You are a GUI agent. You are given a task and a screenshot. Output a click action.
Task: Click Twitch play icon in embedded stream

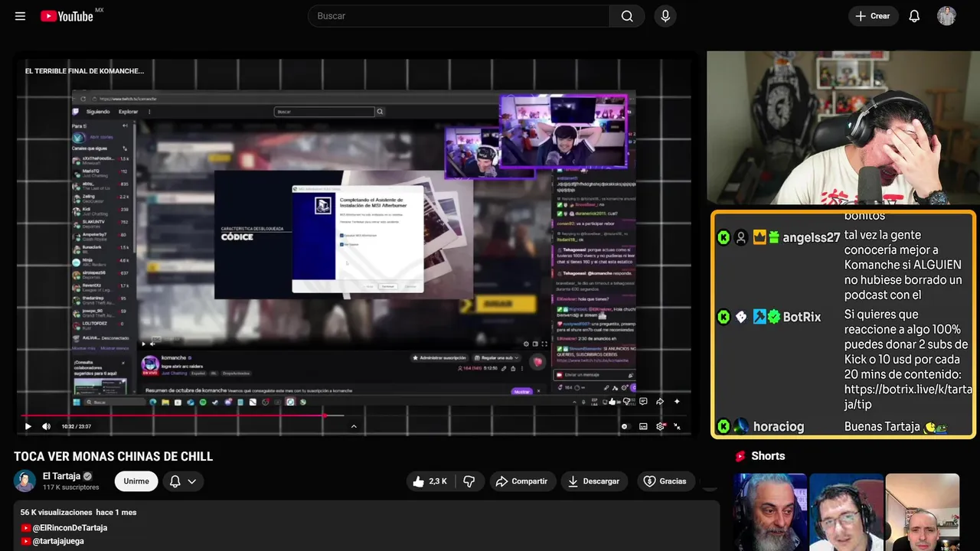pos(142,344)
